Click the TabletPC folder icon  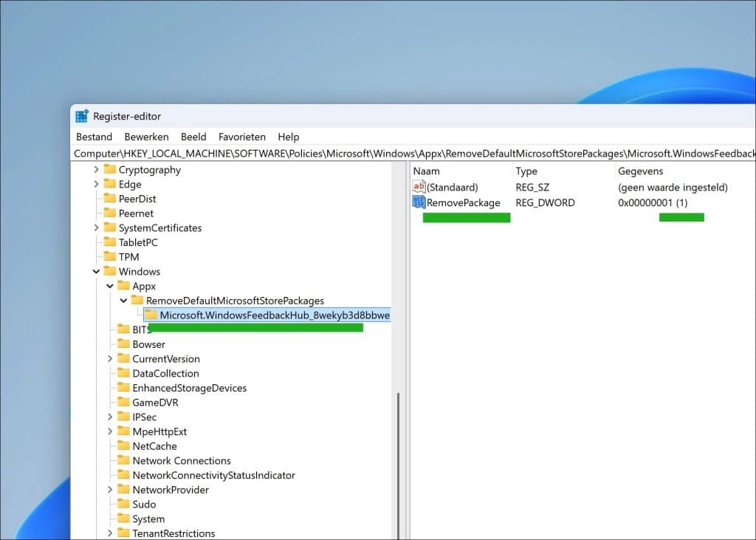coord(110,242)
